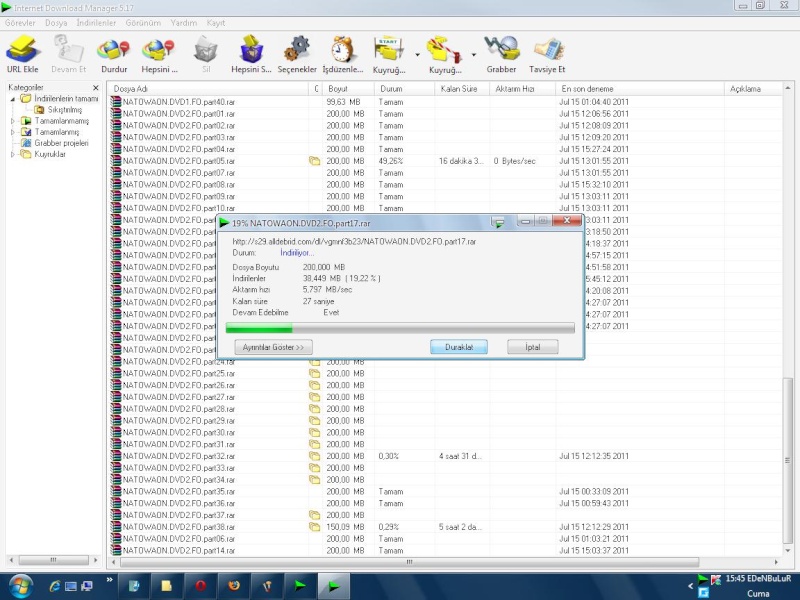800x600 pixels.
Task: Open the Görevler menu
Action: pos(20,23)
